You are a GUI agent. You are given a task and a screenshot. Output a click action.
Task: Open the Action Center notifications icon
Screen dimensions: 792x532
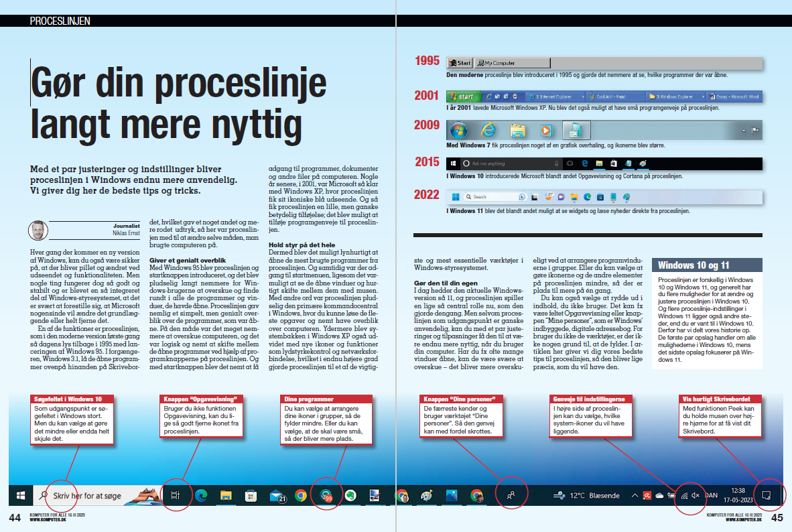(x=767, y=496)
